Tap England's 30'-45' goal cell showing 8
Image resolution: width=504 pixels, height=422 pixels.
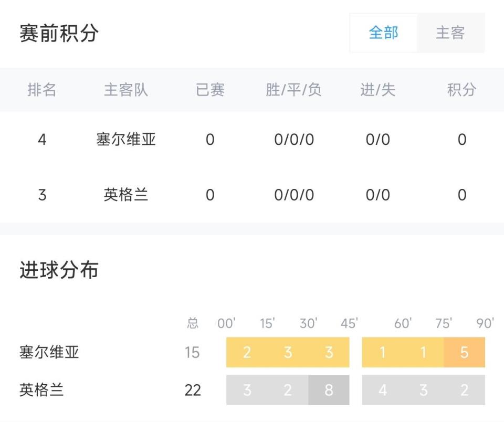coord(329,391)
